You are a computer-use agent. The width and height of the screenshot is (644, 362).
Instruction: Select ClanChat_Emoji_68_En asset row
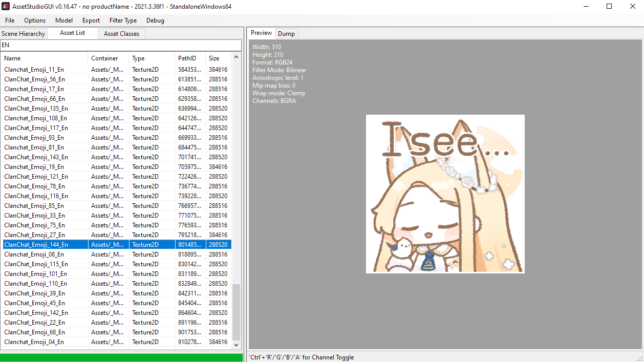[x=117, y=332]
